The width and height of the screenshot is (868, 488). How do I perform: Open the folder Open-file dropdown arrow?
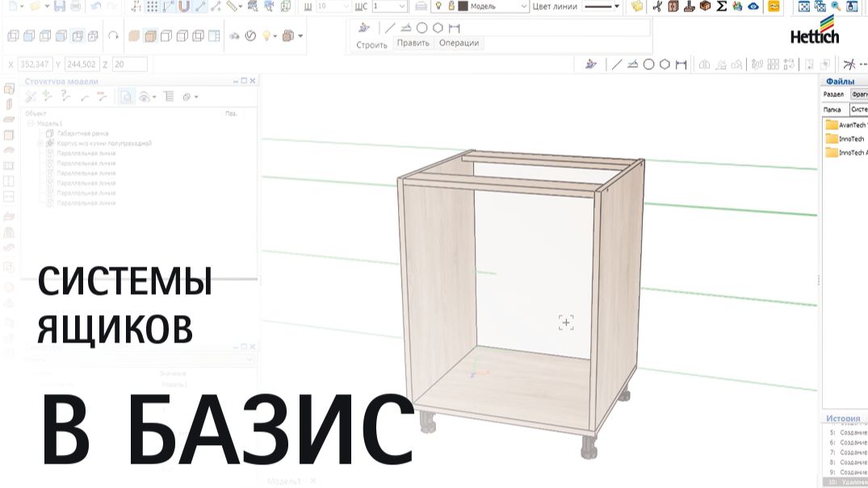pos(47,6)
